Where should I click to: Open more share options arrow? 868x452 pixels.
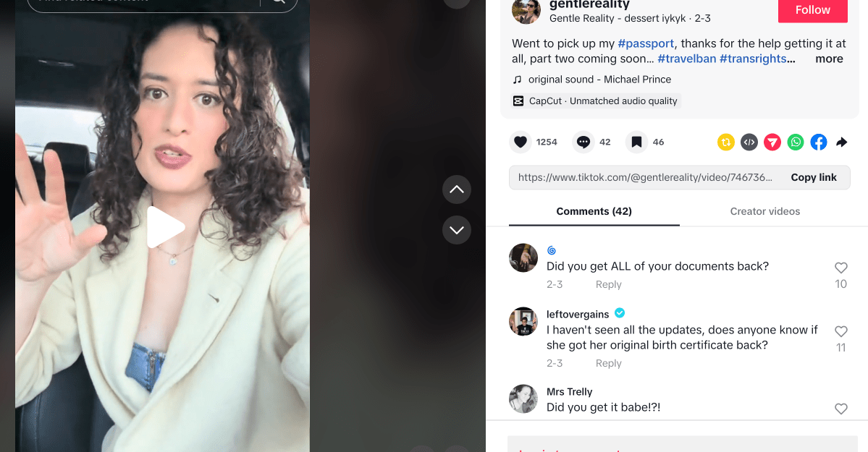[x=842, y=142]
